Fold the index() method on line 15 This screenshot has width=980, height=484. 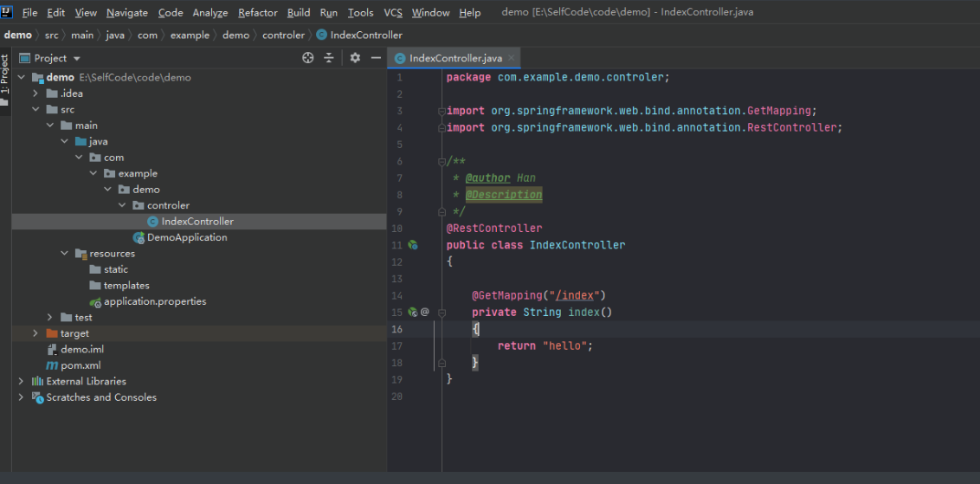[442, 312]
